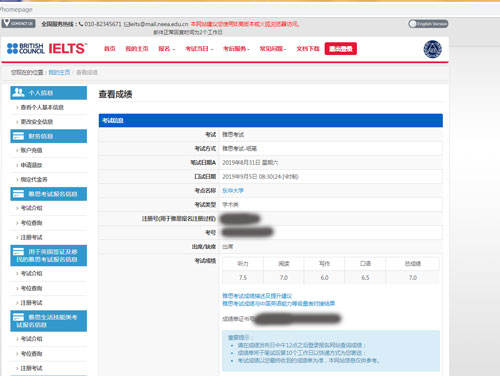Click the card icon on the 用于英国签证及移民 header

point(18,252)
